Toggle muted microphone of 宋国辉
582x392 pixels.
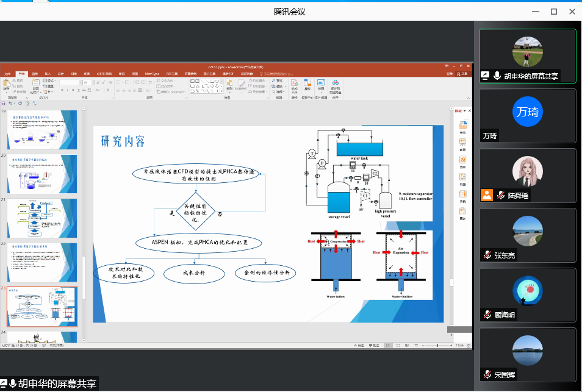pos(487,374)
